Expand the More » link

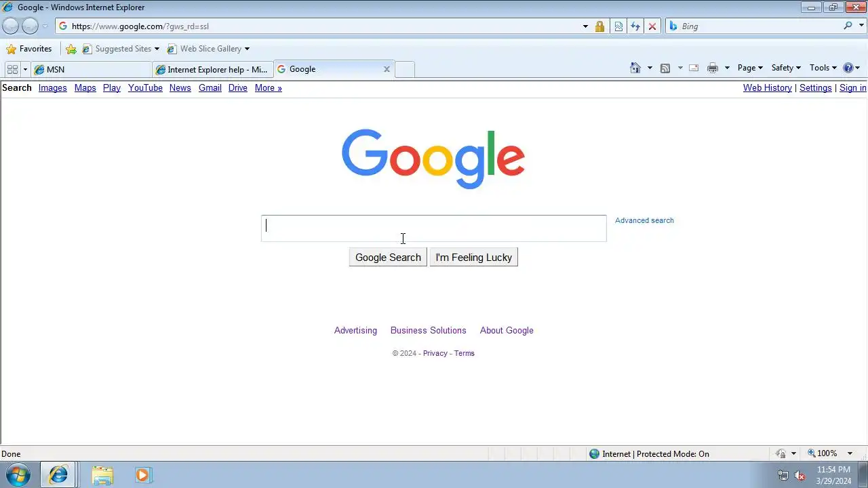[268, 88]
